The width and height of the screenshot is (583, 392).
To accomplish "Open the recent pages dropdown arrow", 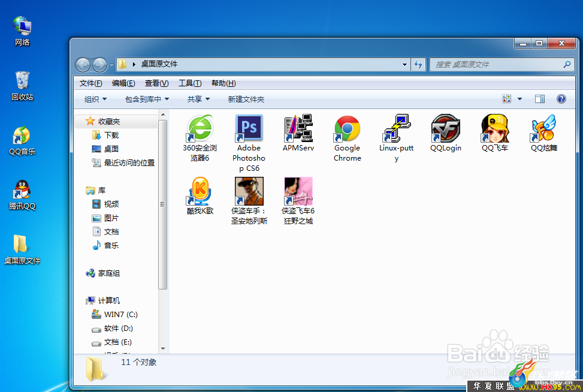I will (x=111, y=65).
